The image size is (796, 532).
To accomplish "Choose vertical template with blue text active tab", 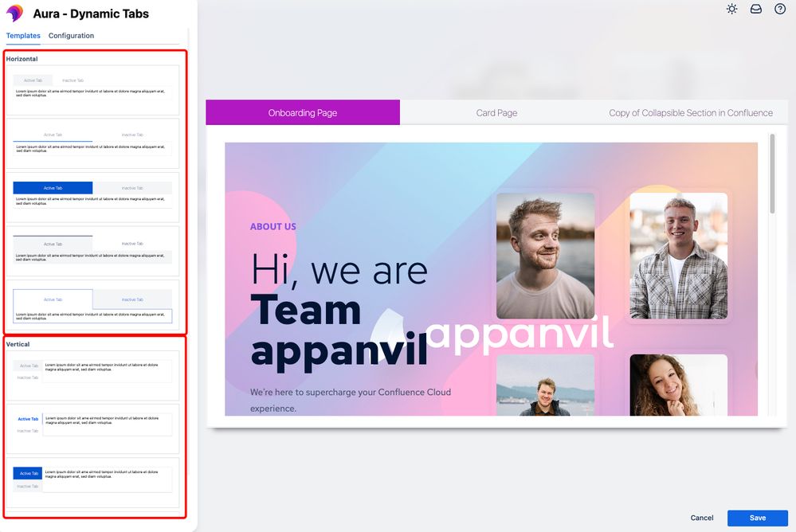I will pos(92,428).
